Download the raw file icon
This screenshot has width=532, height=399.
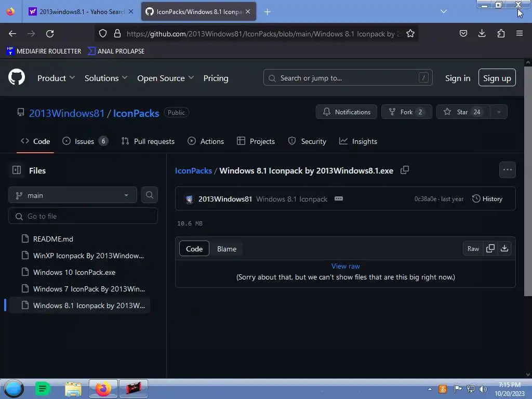[504, 249]
